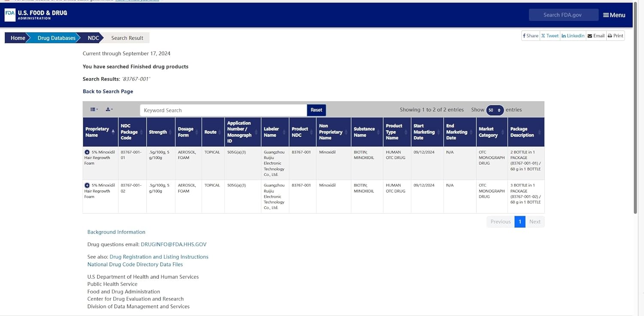644x316 pixels.
Task: Click 'Current through September 17, 2024' text
Action: click(x=127, y=54)
